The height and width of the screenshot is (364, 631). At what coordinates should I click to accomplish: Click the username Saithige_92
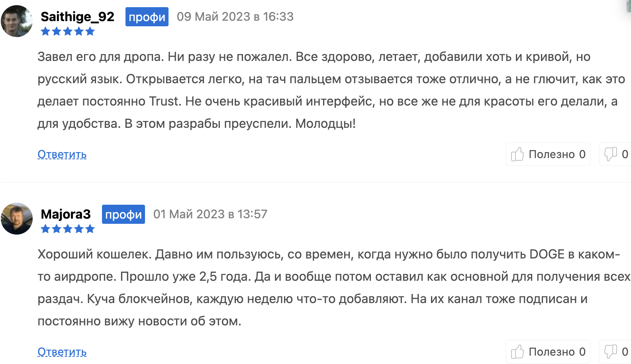[77, 17]
